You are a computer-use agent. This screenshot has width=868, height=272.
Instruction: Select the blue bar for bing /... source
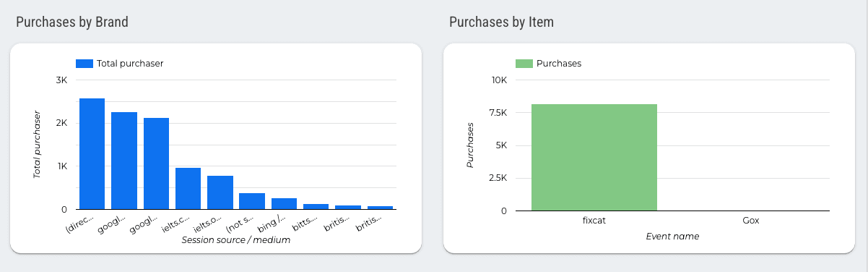point(284,204)
